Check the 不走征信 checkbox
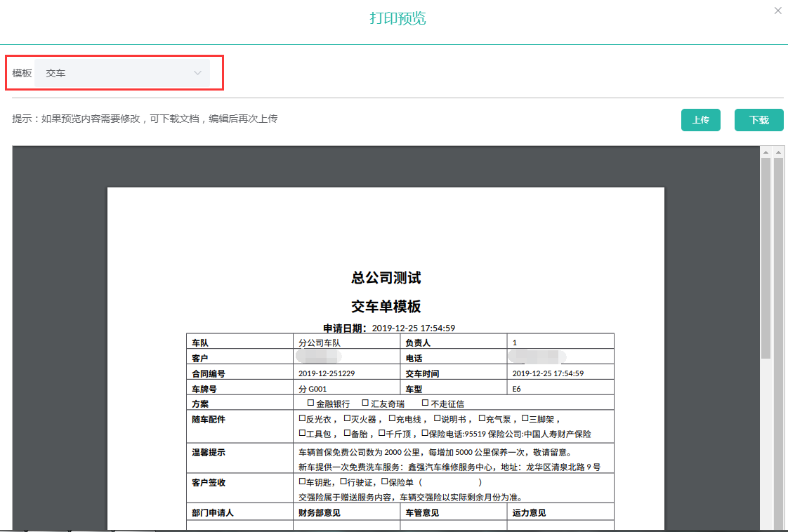This screenshot has height=532, width=788. (425, 403)
